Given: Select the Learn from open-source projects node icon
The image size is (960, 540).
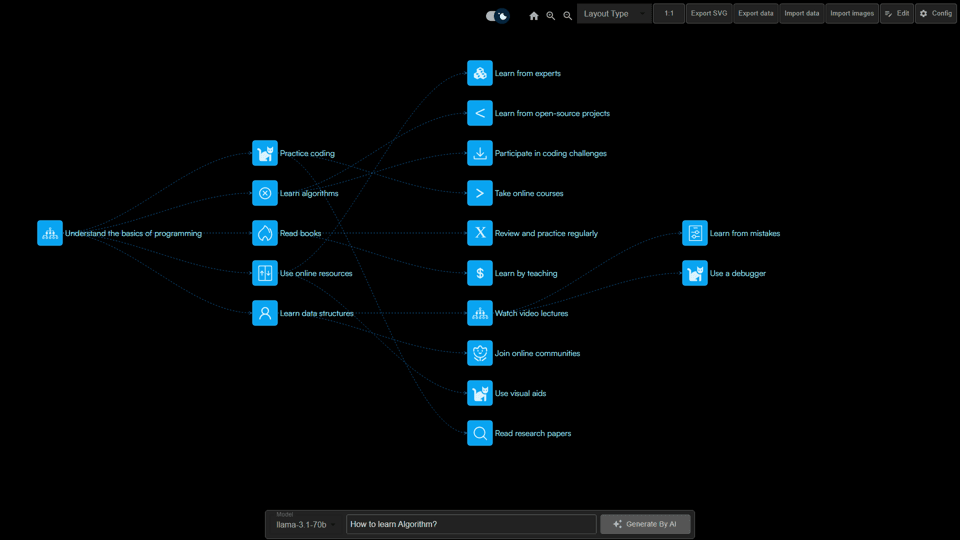Looking at the screenshot, I should [x=479, y=113].
